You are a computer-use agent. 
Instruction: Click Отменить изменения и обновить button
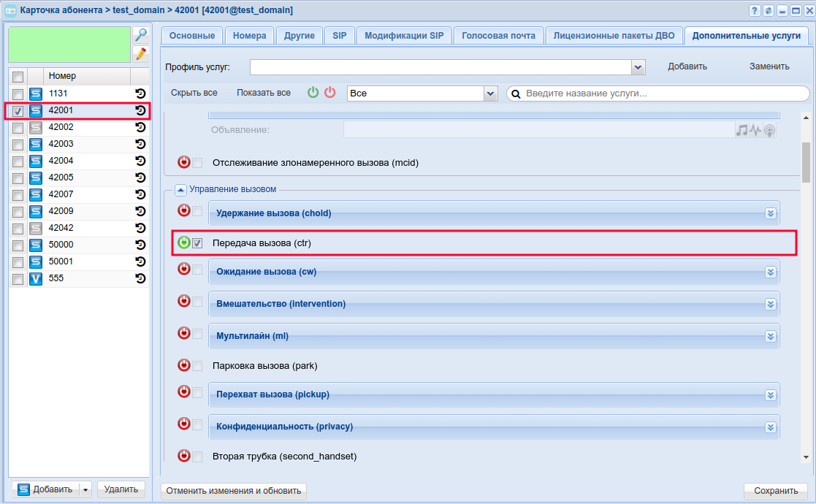pos(234,491)
